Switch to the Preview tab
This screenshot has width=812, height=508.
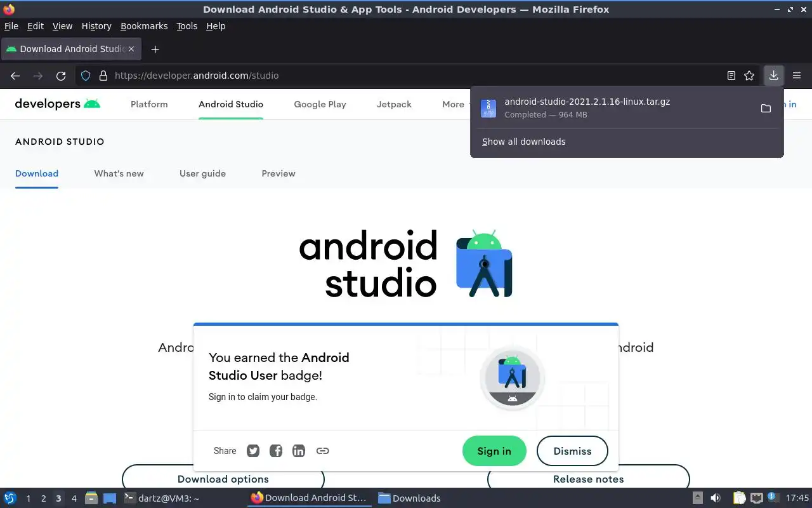pyautogui.click(x=278, y=173)
